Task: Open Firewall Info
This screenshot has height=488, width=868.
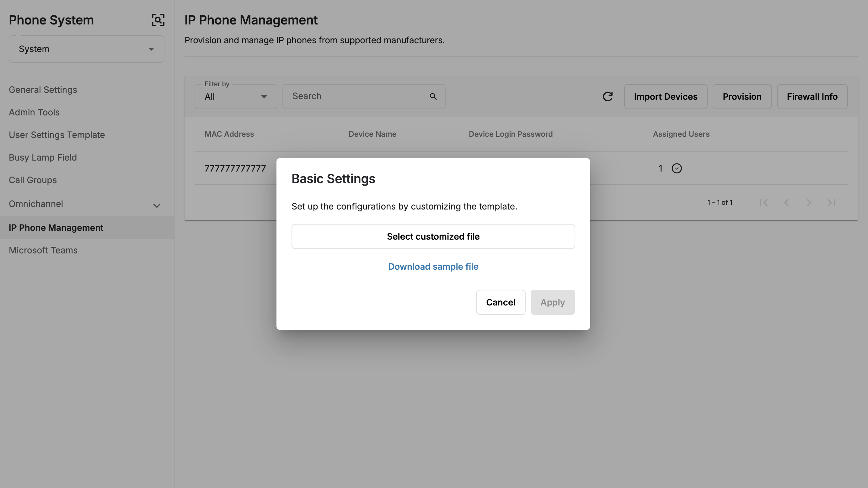Action: [812, 97]
